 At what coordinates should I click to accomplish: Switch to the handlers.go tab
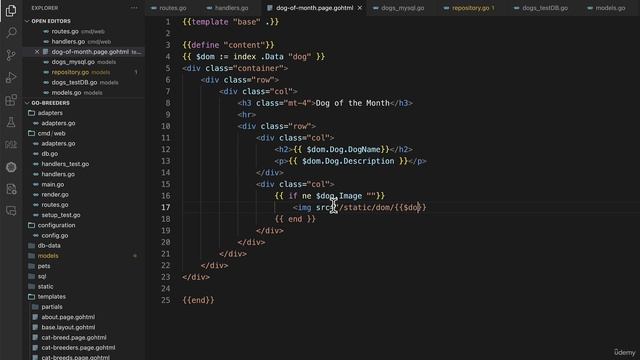(x=231, y=8)
